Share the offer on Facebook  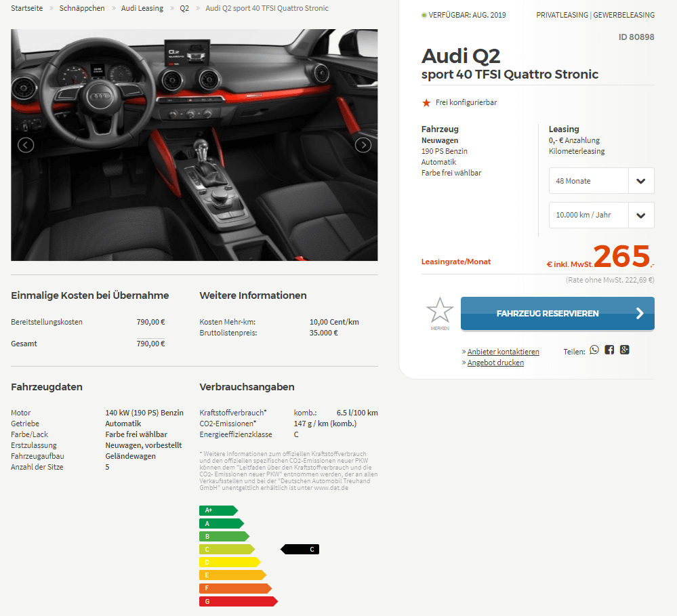click(609, 350)
